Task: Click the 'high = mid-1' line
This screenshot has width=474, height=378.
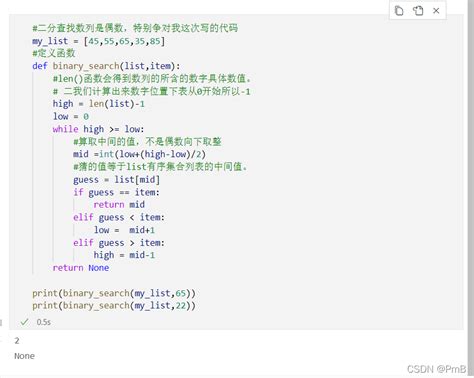Action: 124,255
